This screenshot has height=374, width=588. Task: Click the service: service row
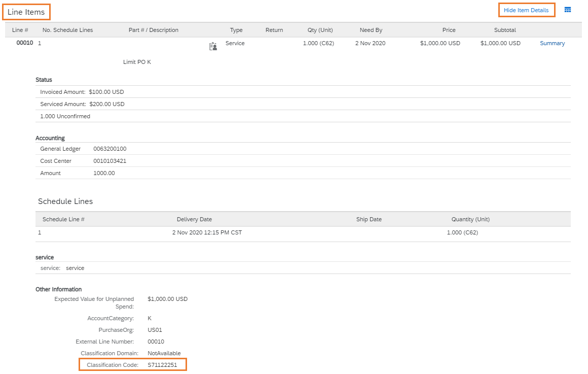point(303,268)
